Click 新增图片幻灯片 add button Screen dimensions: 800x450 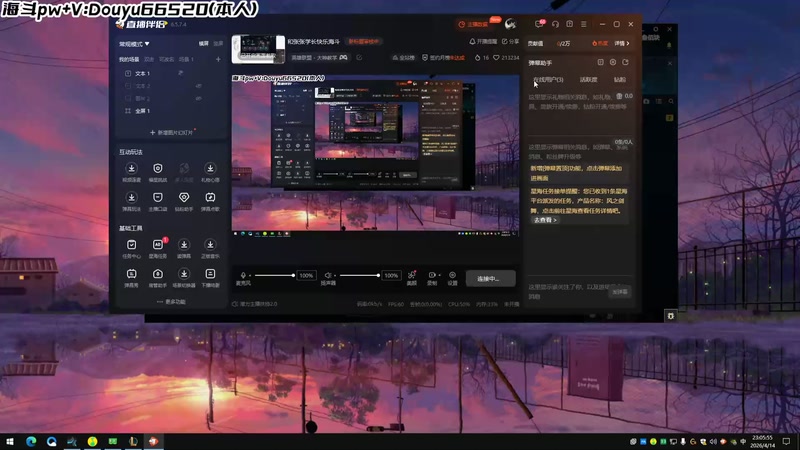[171, 132]
